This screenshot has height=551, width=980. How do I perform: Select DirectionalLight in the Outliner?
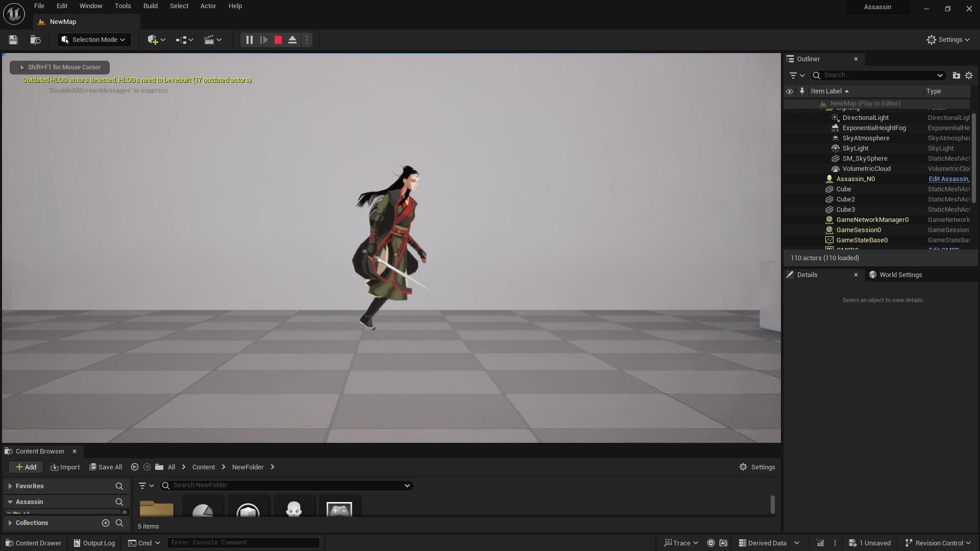click(x=876, y=118)
